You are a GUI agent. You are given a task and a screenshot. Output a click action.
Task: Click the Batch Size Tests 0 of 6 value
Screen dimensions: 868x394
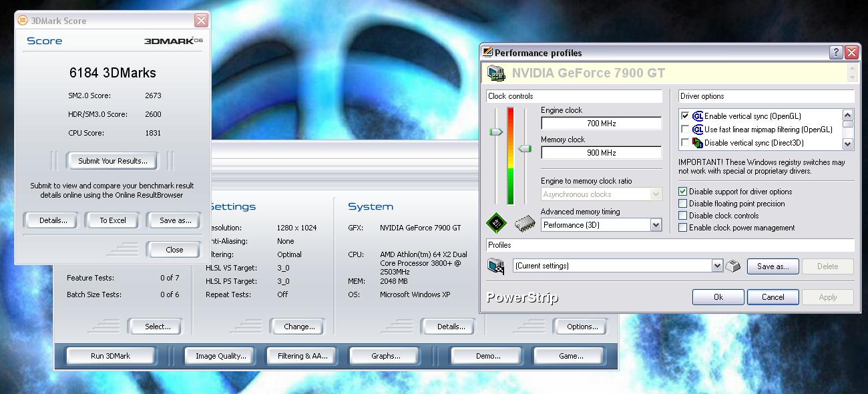170,294
